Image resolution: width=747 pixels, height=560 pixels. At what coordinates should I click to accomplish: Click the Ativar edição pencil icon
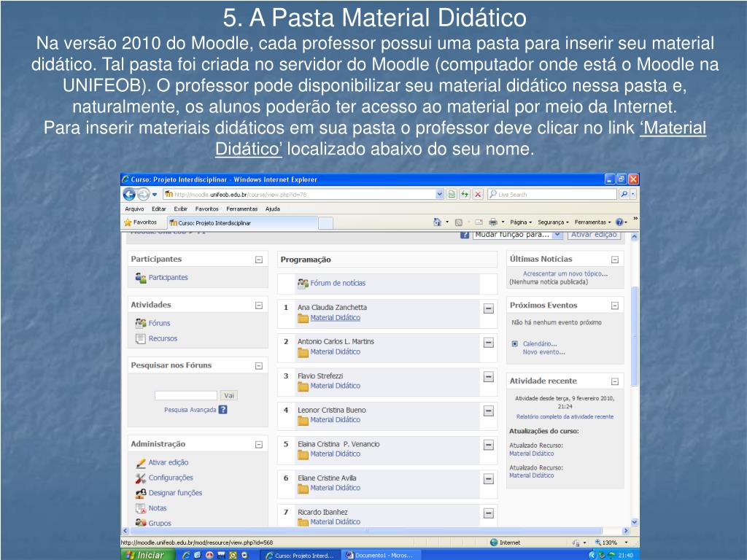click(x=141, y=463)
